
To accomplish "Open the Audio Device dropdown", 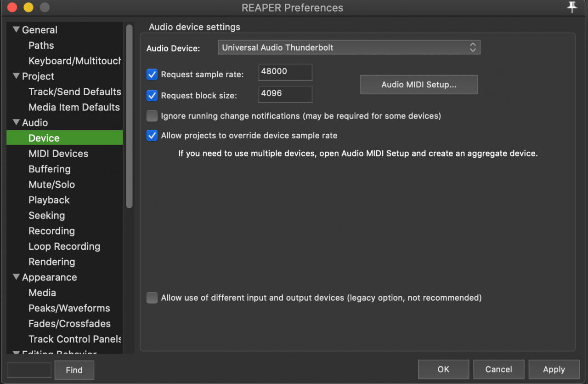I will click(x=349, y=47).
